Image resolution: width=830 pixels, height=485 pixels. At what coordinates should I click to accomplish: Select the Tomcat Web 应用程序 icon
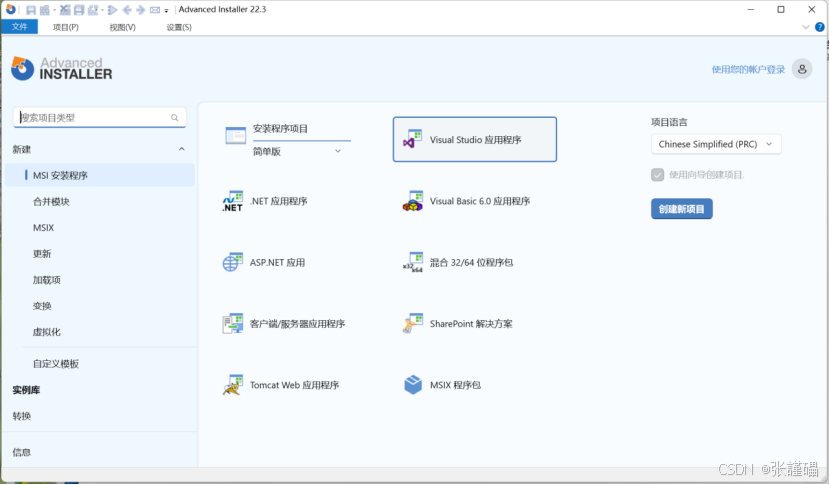[x=232, y=385]
